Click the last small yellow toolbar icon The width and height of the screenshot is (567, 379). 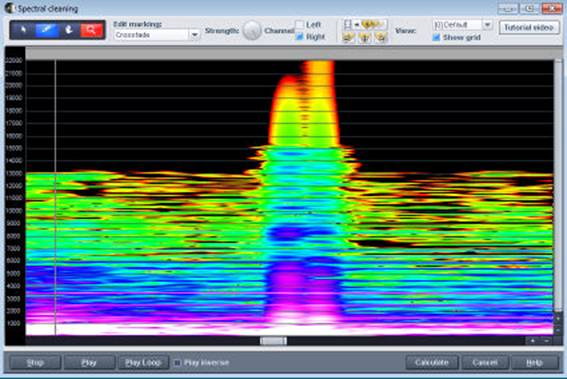click(x=381, y=37)
